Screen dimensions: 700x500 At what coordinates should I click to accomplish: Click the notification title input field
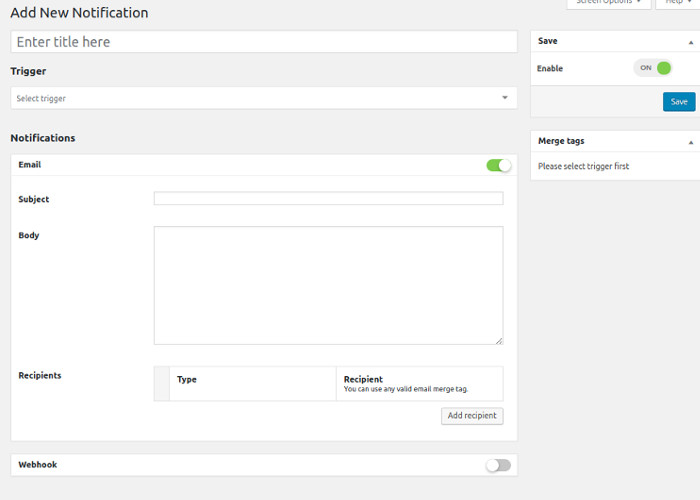coord(264,42)
